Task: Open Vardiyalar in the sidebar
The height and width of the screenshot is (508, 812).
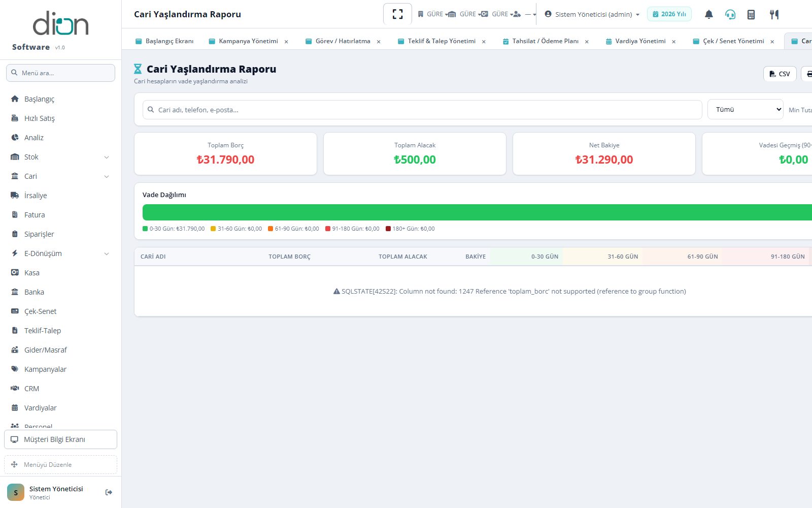Action: click(x=60, y=408)
